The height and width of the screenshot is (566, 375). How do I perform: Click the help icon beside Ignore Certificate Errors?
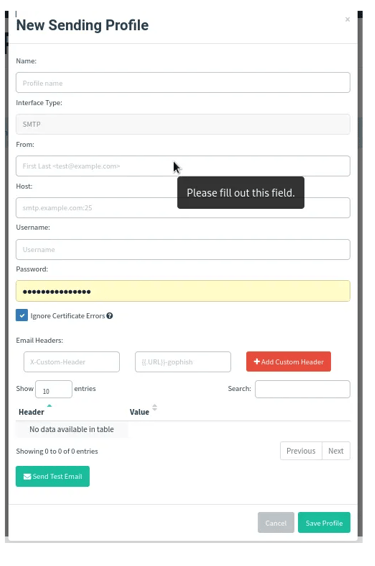[110, 316]
